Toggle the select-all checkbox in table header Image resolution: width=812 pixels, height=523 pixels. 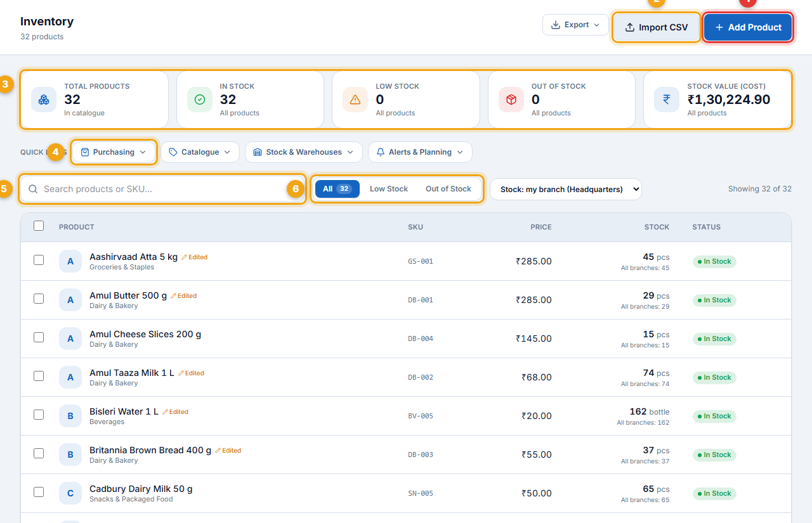[39, 226]
